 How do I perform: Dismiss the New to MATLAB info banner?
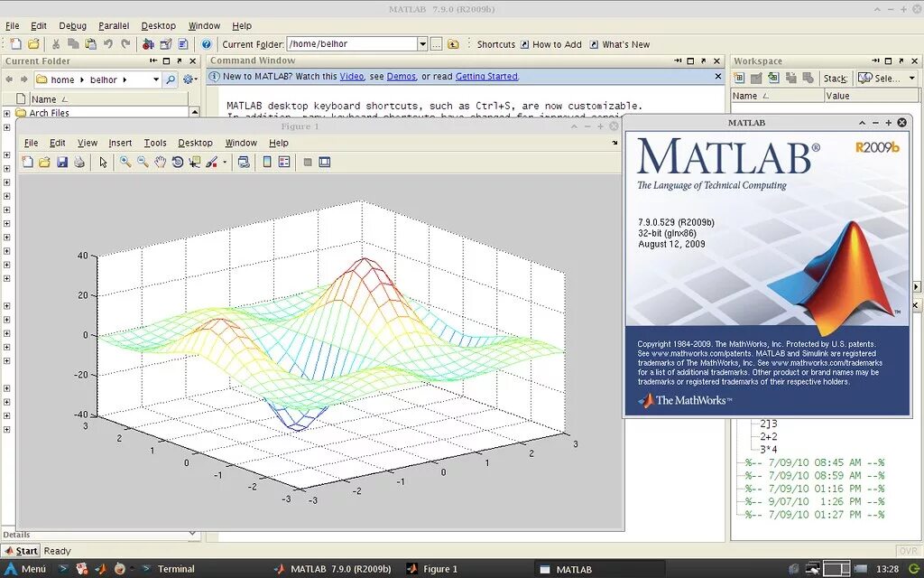[717, 76]
